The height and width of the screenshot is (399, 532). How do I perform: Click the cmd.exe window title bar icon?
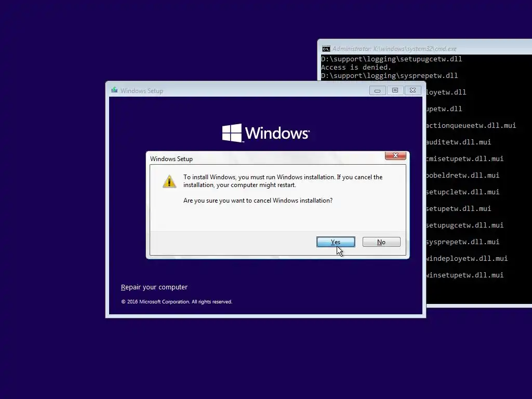coord(326,49)
